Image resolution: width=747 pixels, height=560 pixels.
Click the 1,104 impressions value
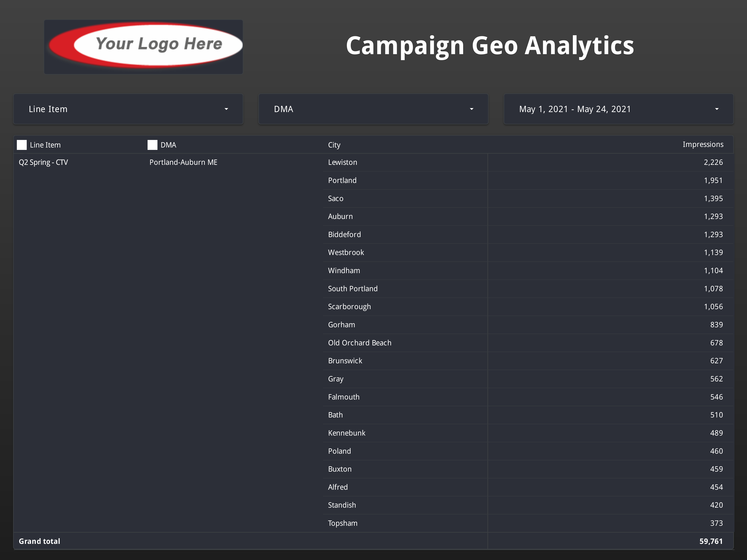pyautogui.click(x=713, y=271)
